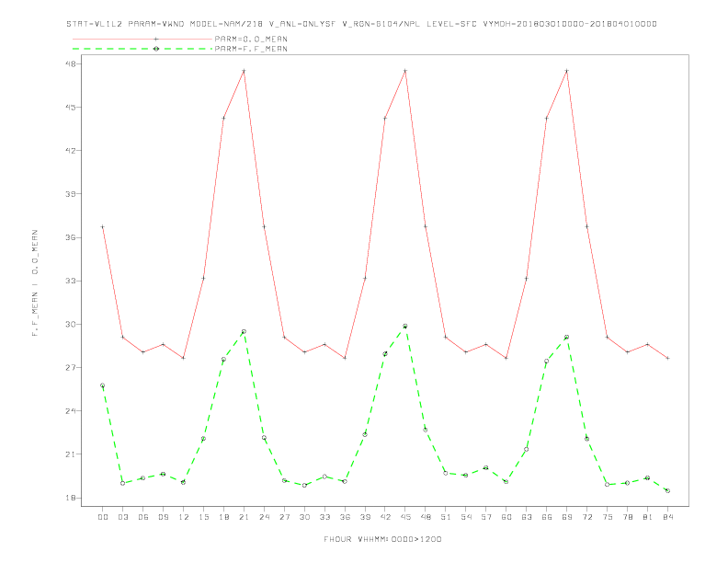Viewport: 728px width, 563px height.
Task: Click red O_MEAN first marker at hour 00
Action: (103, 226)
